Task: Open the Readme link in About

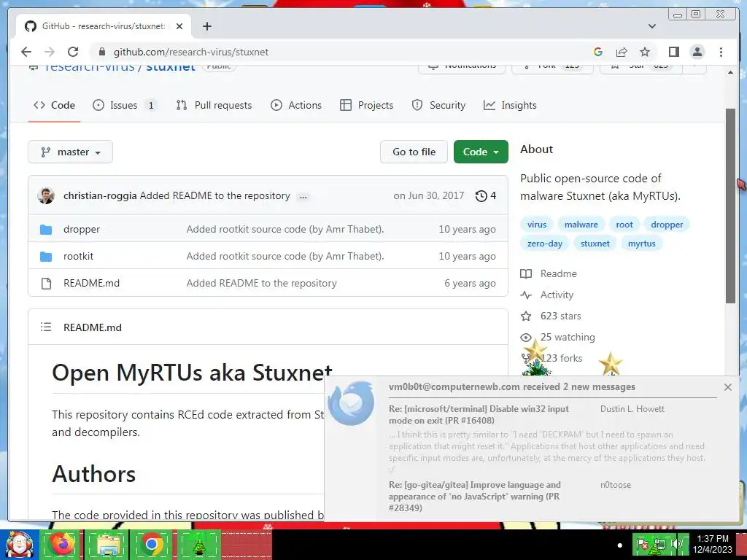Action: point(549,274)
